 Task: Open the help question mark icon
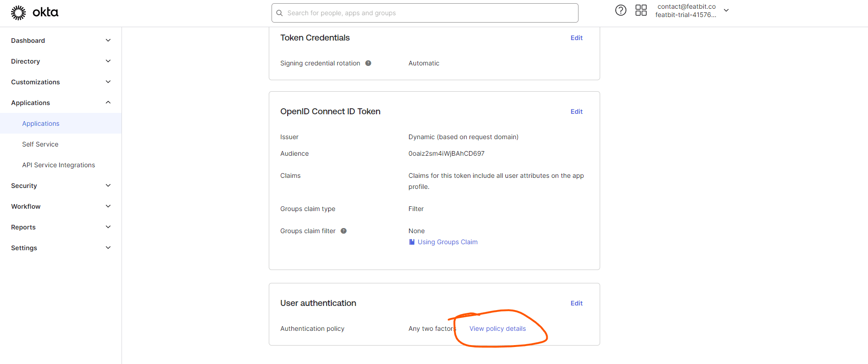coord(620,10)
